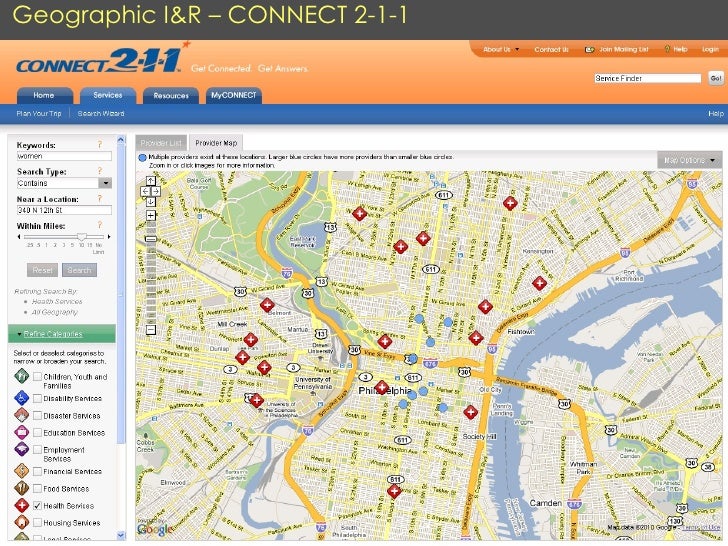Click the Children, Youth and Families category icon

(21, 376)
